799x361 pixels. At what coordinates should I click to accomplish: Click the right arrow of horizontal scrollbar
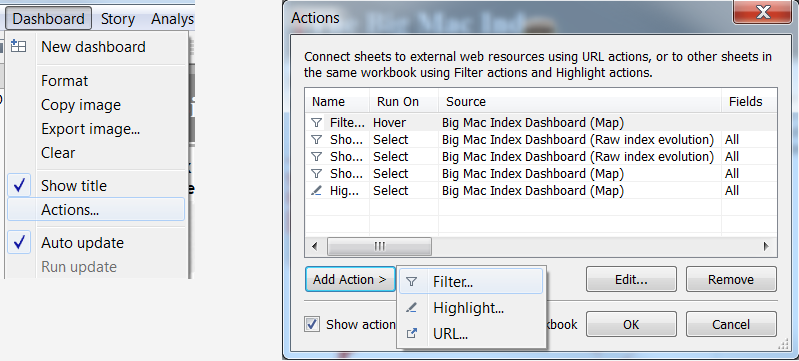[766, 246]
